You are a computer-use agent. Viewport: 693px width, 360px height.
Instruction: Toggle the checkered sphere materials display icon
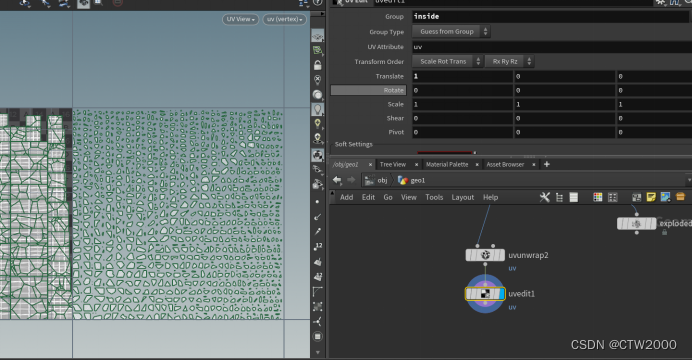(x=317, y=155)
